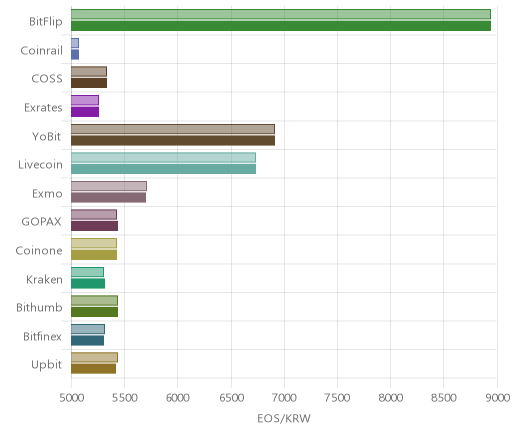Select the light green BitFlip bar
Image resolution: width=512 pixels, height=436 pixels.
[281, 14]
